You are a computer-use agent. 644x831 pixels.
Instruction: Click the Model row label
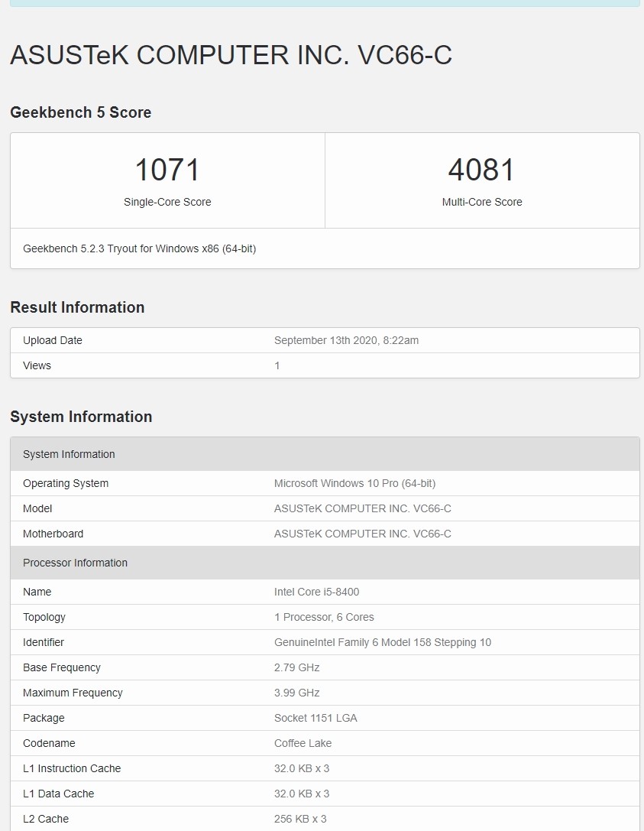tap(37, 509)
